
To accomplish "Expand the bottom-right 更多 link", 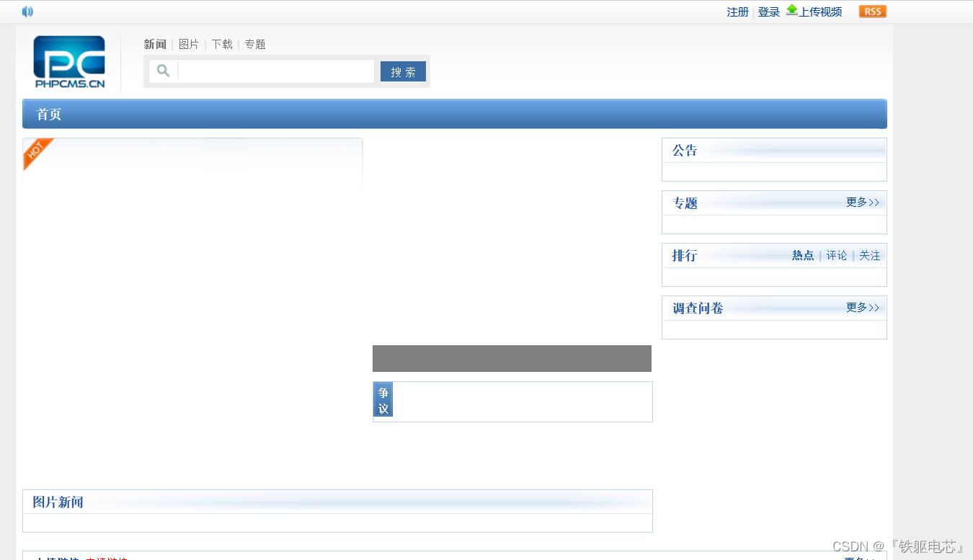I will click(858, 556).
